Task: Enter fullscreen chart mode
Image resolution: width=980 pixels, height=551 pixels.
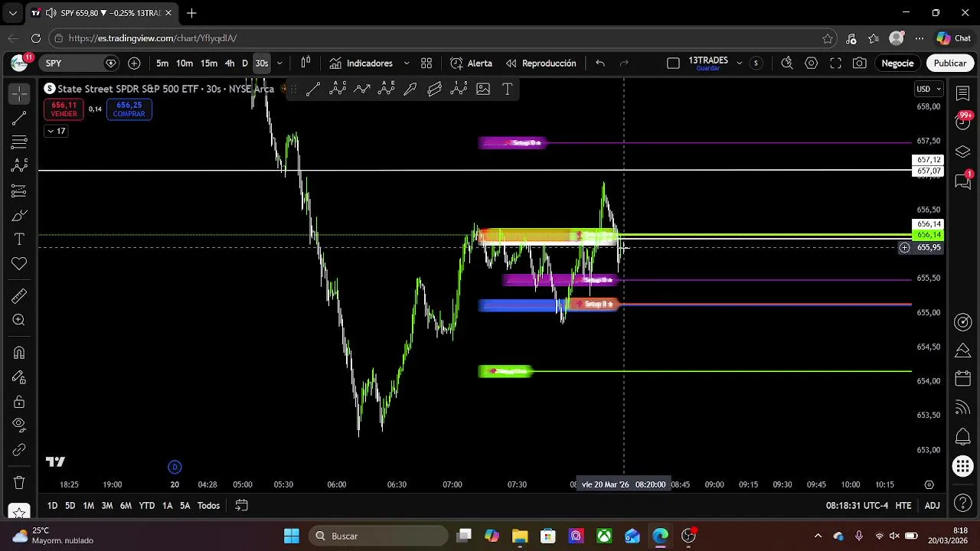Action: click(835, 64)
